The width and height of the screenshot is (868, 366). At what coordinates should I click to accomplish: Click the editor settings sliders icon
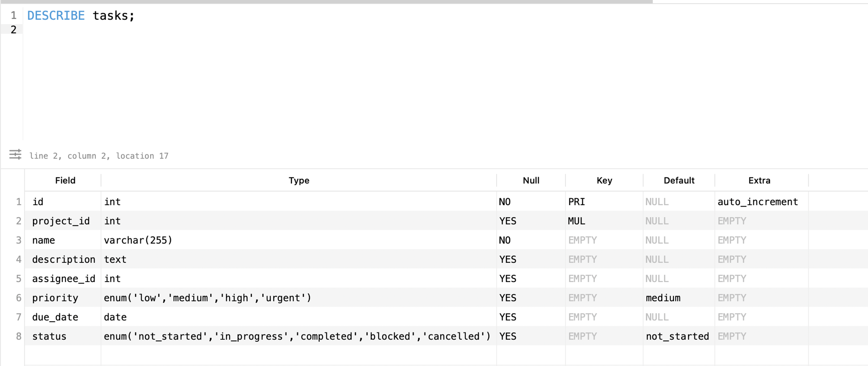(x=15, y=154)
